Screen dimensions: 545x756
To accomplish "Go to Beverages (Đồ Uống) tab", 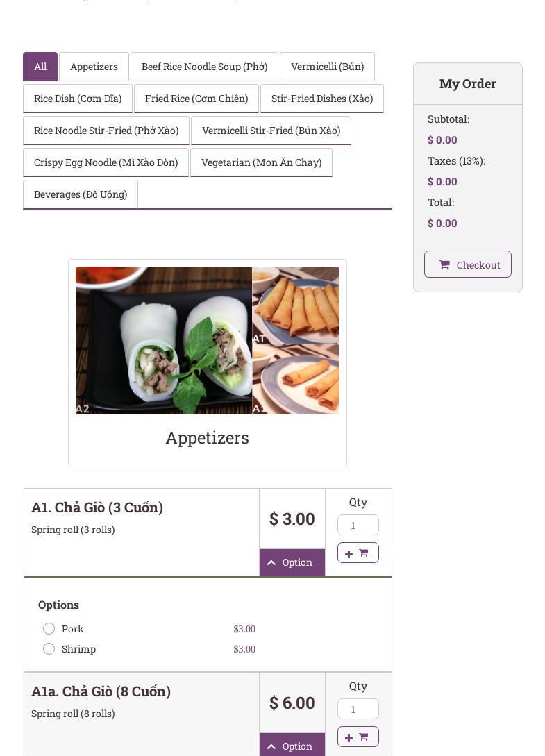I will point(81,194).
